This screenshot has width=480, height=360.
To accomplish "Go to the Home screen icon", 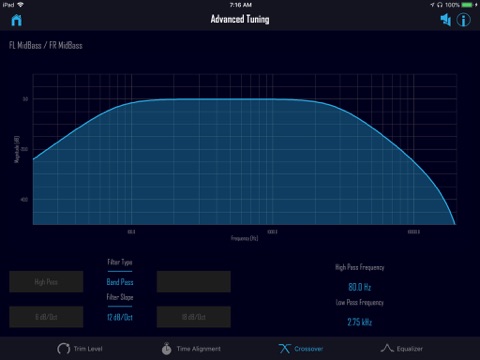I will click(x=16, y=20).
